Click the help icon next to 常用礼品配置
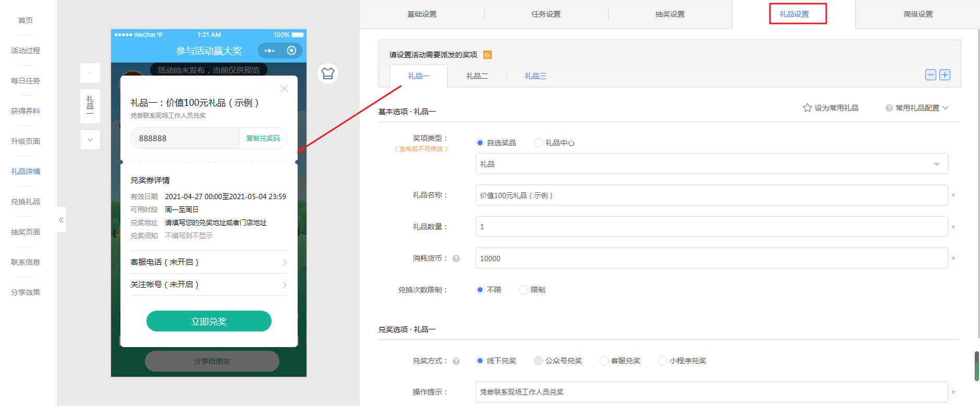This screenshot has width=980, height=406. [889, 108]
